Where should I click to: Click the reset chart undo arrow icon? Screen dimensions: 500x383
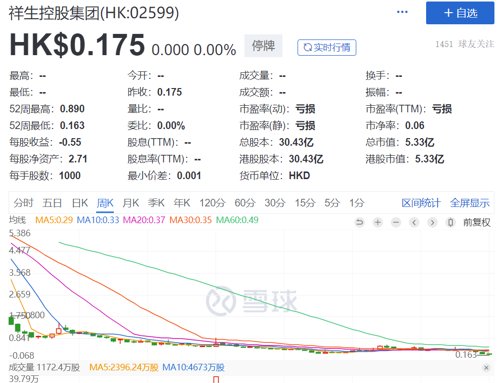359,222
